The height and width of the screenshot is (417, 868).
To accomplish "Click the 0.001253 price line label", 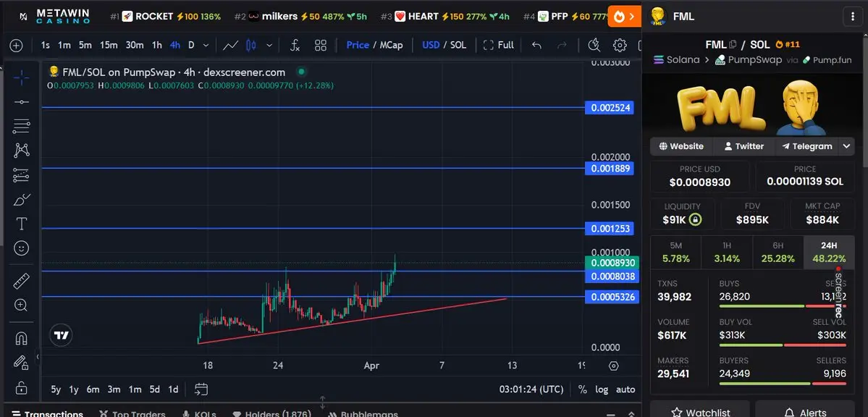I will (610, 228).
